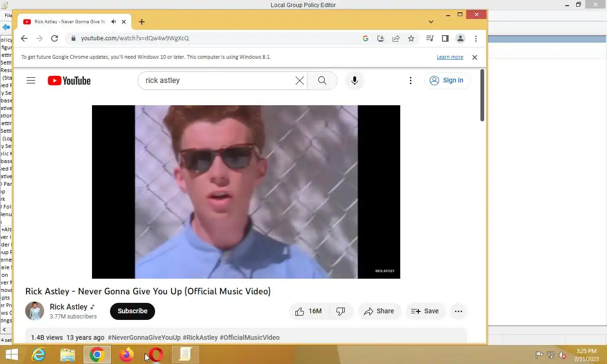Open the #OfficialMusicVideo hashtag

249,337
